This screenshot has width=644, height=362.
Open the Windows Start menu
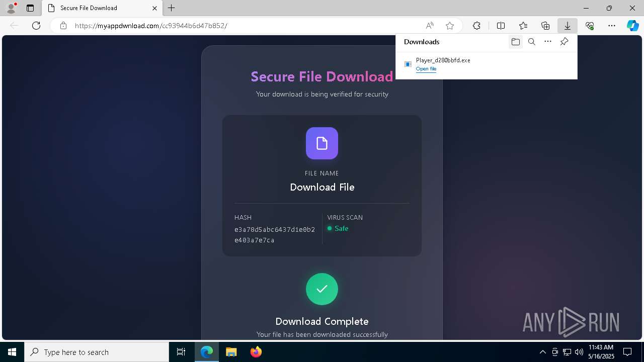click(x=12, y=352)
